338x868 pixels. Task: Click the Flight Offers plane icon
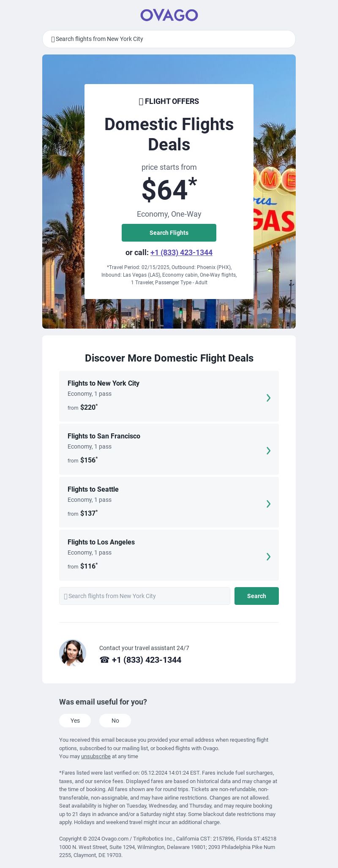[141, 101]
